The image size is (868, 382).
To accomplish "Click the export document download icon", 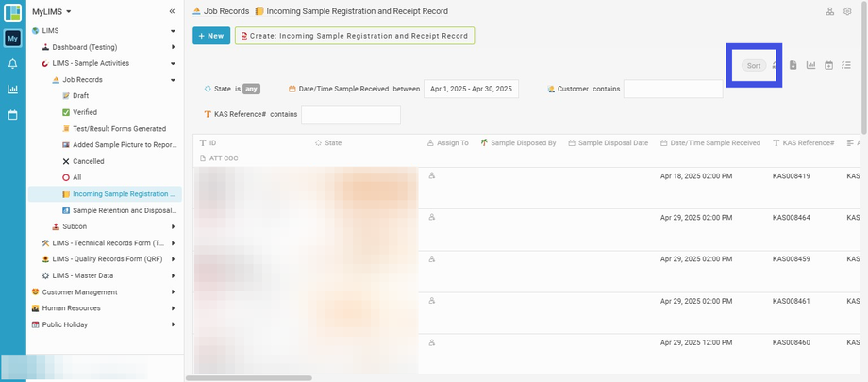I will pos(793,65).
